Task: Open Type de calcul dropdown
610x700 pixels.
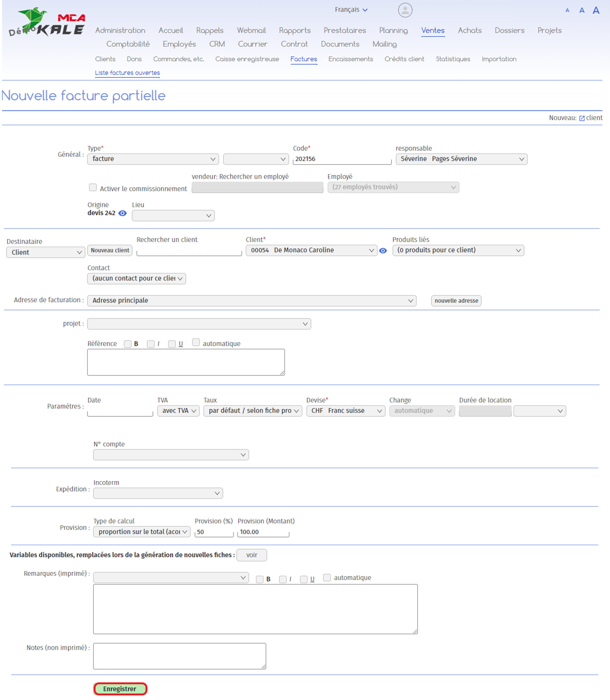Action: coord(142,532)
